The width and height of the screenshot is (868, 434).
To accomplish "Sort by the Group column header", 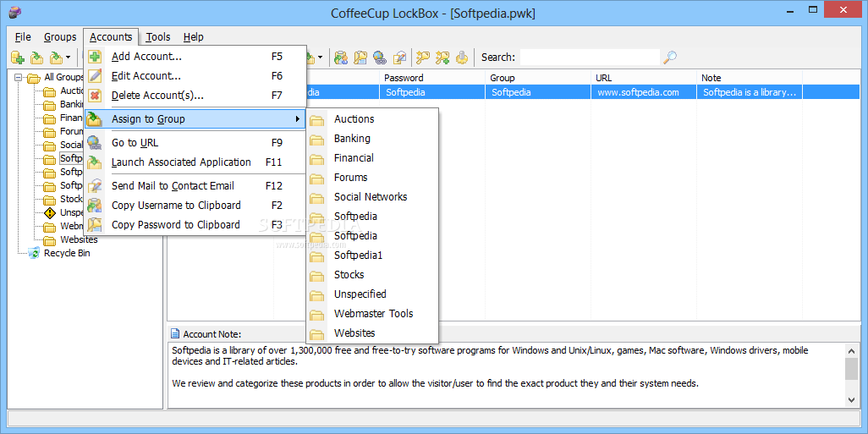I will [x=537, y=78].
